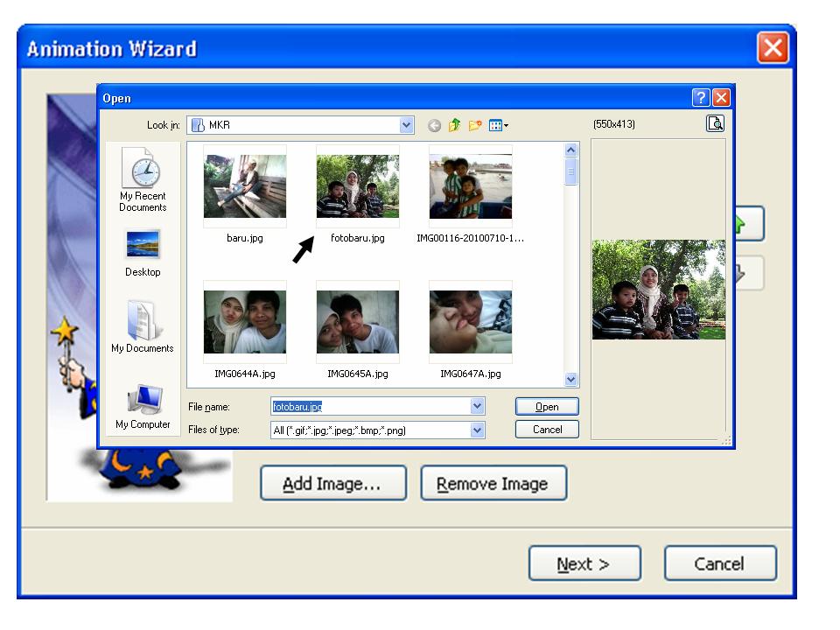Click the fotobaru.jpg file name label
The image size is (840, 630).
click(358, 238)
